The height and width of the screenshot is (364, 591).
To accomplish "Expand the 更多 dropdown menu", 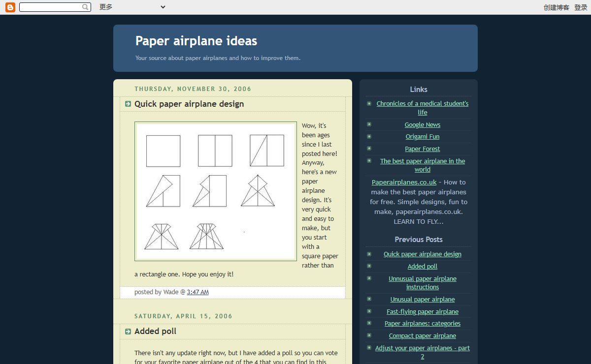I will (x=132, y=7).
